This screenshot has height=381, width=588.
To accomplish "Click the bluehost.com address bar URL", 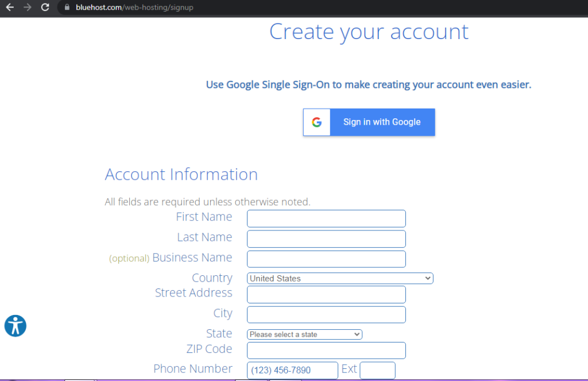I will [134, 7].
